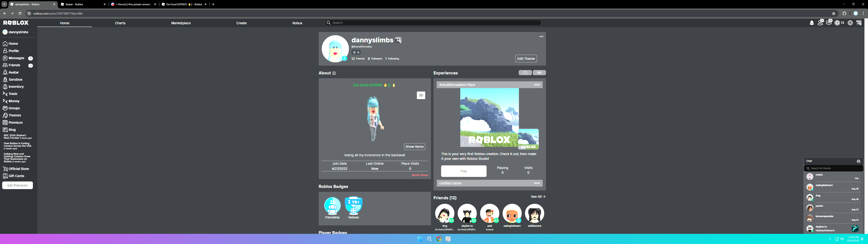Open the Marketplace nav tab
Screen dimensions: 868x244
[x=181, y=23]
